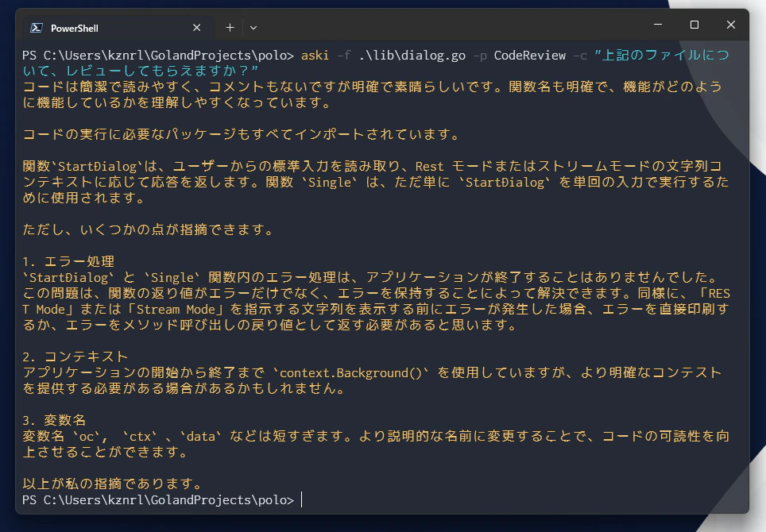766x532 pixels.
Task: Close the PowerShell tab
Action: click(x=196, y=28)
